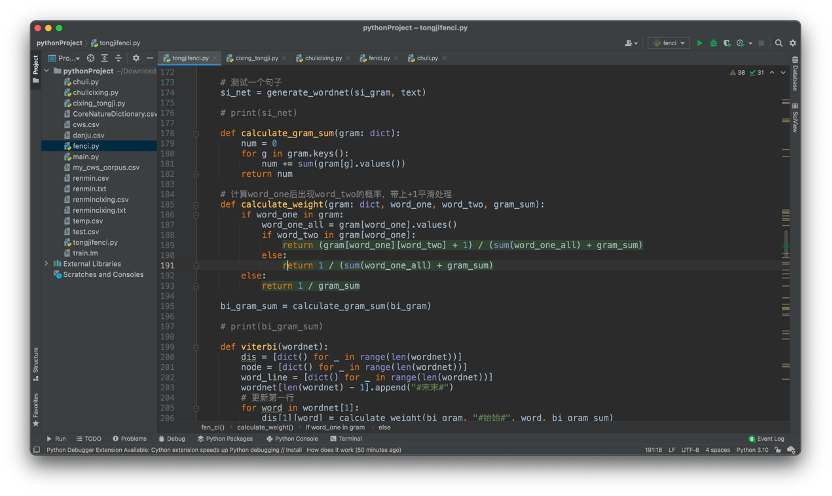Click the IDE status face icon
Image resolution: width=832 pixels, height=496 pixels.
(x=791, y=450)
